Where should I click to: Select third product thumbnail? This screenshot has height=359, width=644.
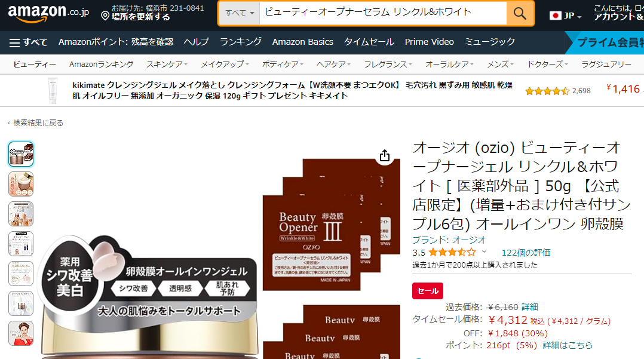21,214
